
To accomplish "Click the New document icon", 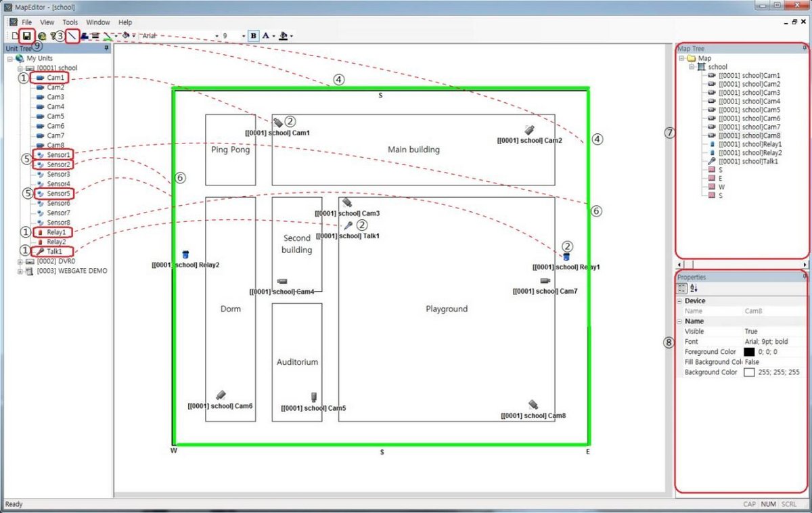I will (x=14, y=35).
